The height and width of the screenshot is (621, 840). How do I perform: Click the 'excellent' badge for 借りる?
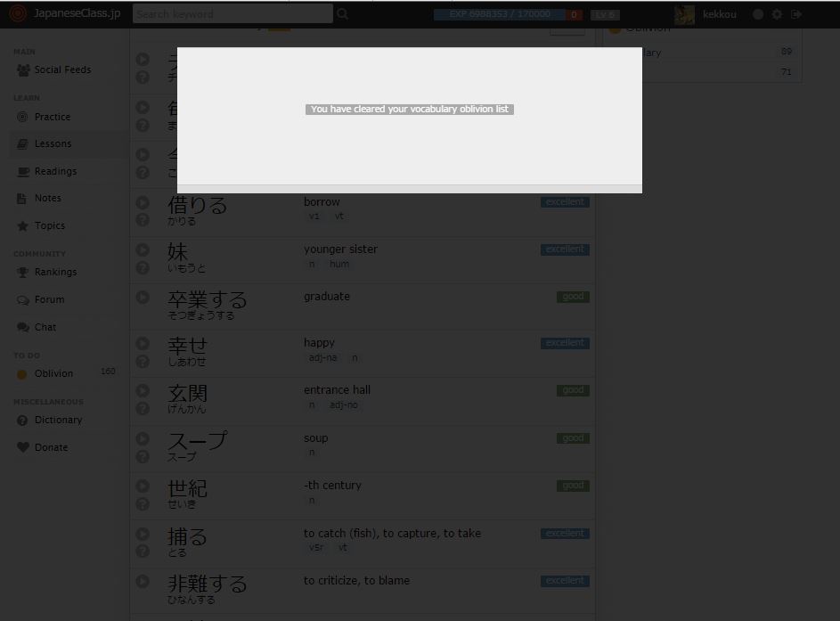click(x=565, y=202)
